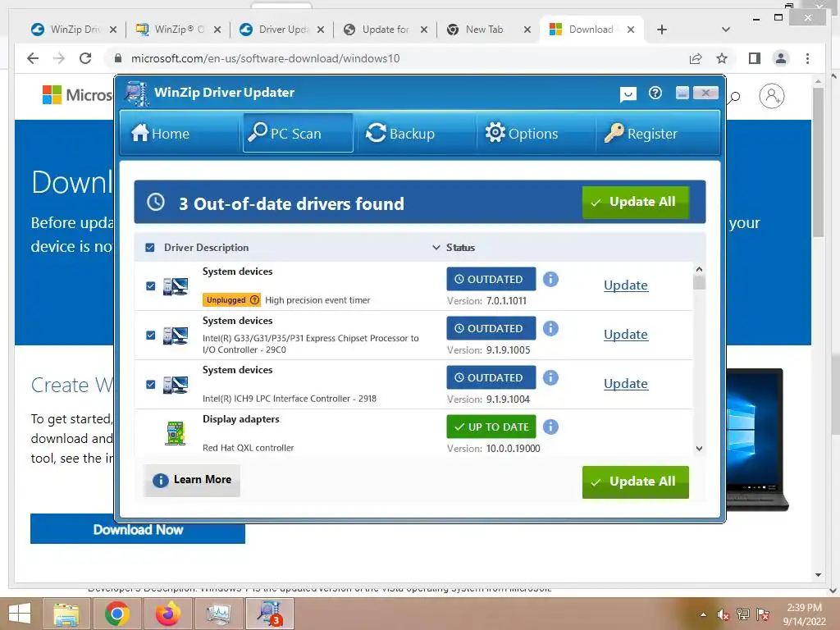
Task: Click device icon for High precision event timer
Action: 176,286
